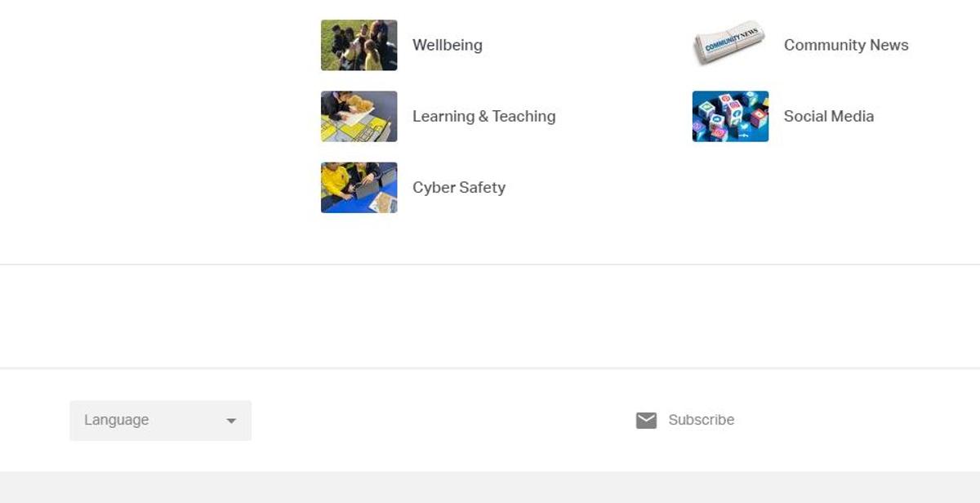Follow the Social Media text link
The height and width of the screenshot is (503, 980).
point(828,116)
